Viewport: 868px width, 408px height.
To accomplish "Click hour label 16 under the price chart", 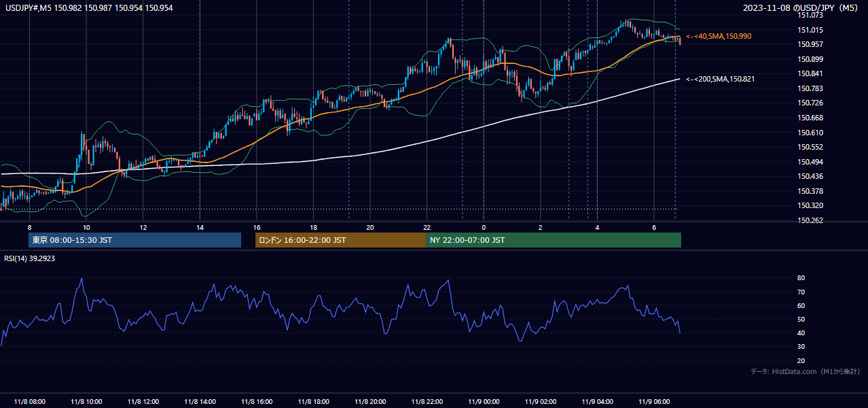I will click(x=257, y=227).
